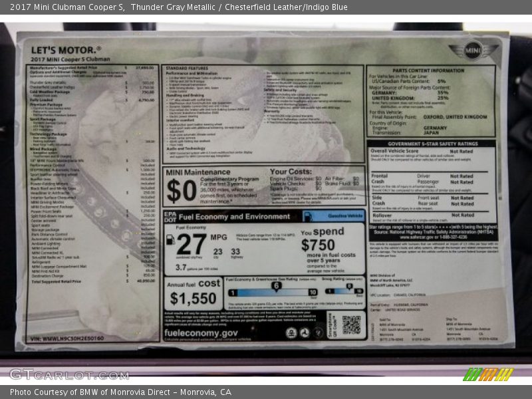Click the MINI winged logo on sticker
This screenshot has height=399, width=532.
click(473, 51)
